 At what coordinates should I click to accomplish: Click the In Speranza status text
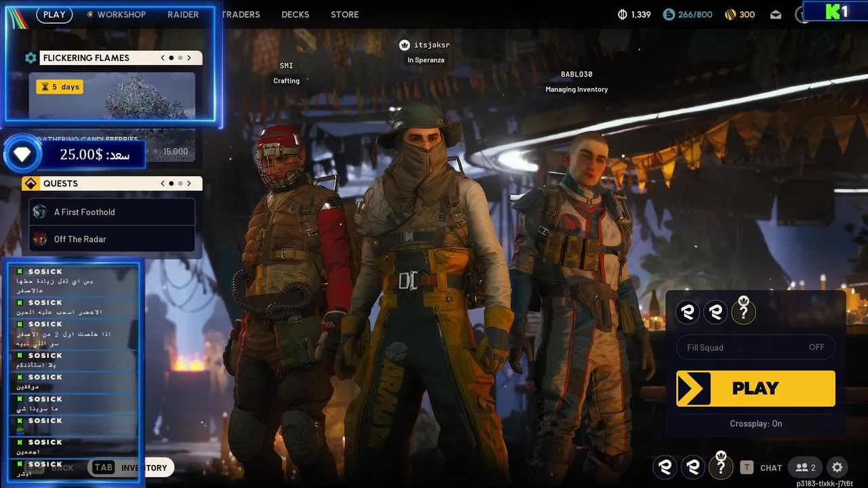click(426, 60)
